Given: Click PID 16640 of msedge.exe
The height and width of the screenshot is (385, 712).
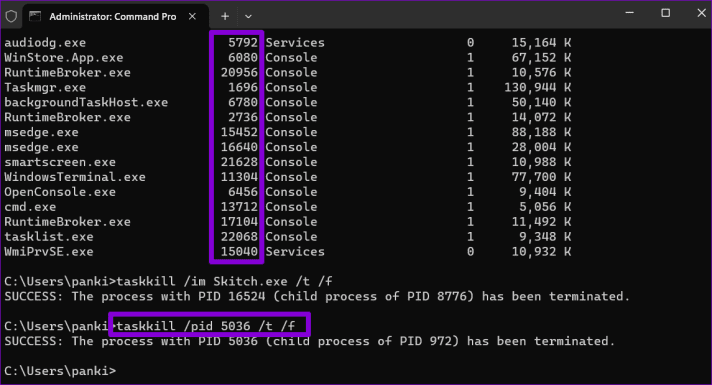Looking at the screenshot, I should [239, 148].
